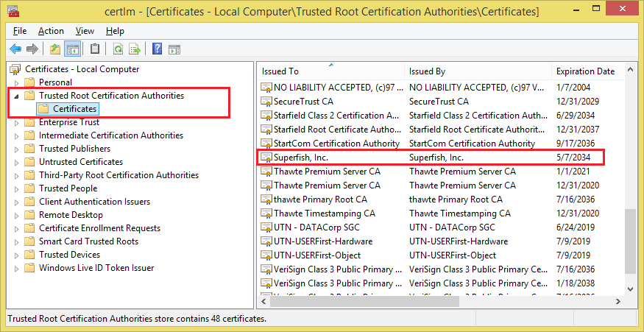Open the View menu
The height and width of the screenshot is (332, 644).
pos(85,31)
